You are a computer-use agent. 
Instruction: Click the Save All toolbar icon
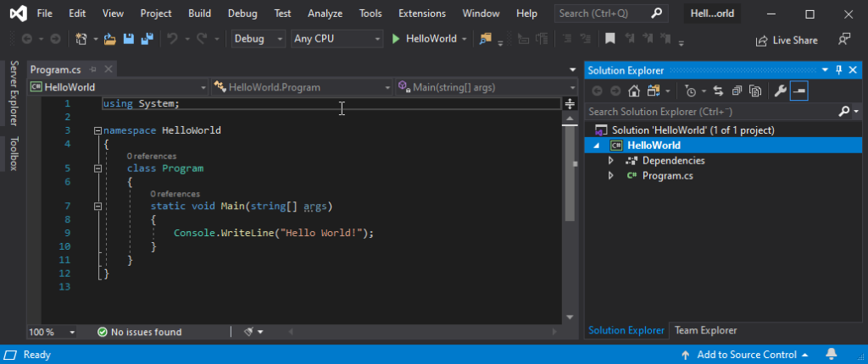[x=147, y=39]
